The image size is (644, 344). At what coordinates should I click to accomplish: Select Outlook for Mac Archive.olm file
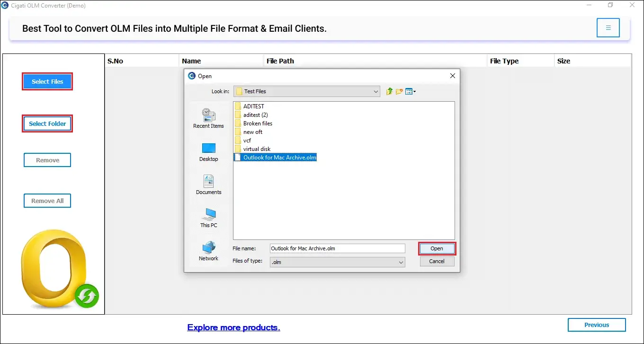(x=276, y=158)
